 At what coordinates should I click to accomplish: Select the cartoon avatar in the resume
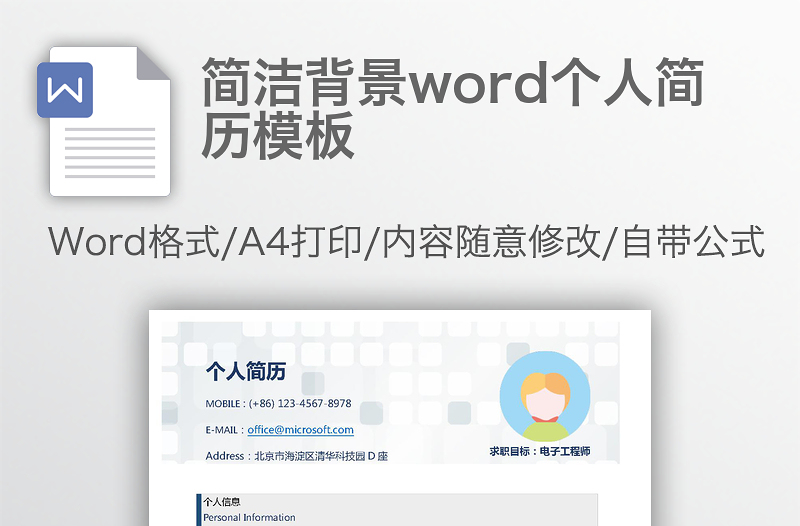(x=545, y=397)
